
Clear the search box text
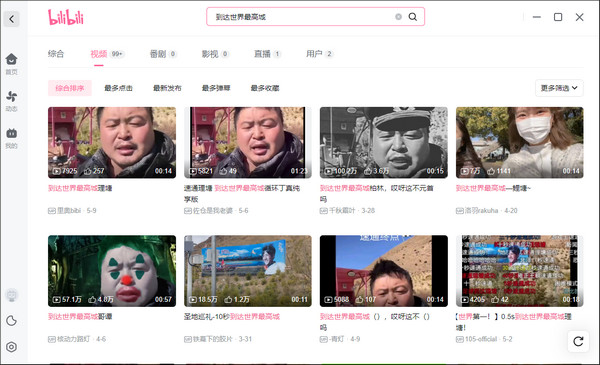click(x=398, y=17)
